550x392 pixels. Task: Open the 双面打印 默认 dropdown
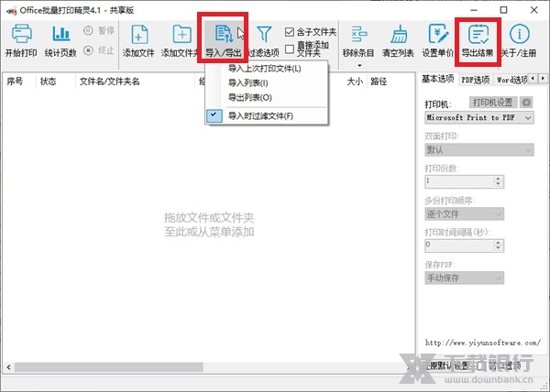[x=479, y=150]
